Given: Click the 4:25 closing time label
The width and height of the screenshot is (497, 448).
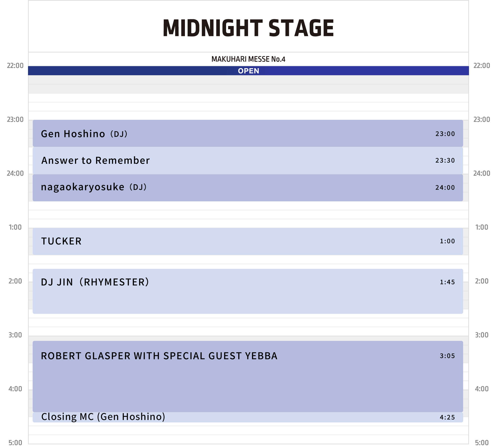Looking at the screenshot, I should (x=447, y=417).
